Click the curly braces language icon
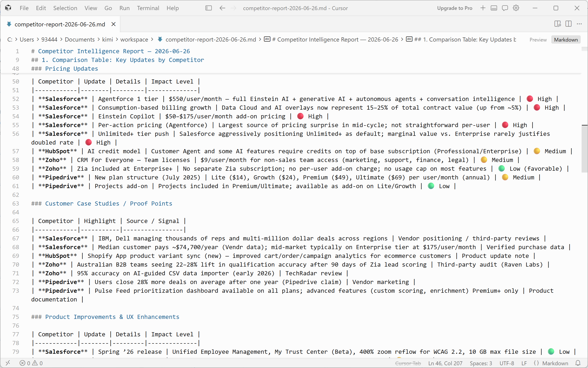This screenshot has height=368, width=588. click(536, 363)
